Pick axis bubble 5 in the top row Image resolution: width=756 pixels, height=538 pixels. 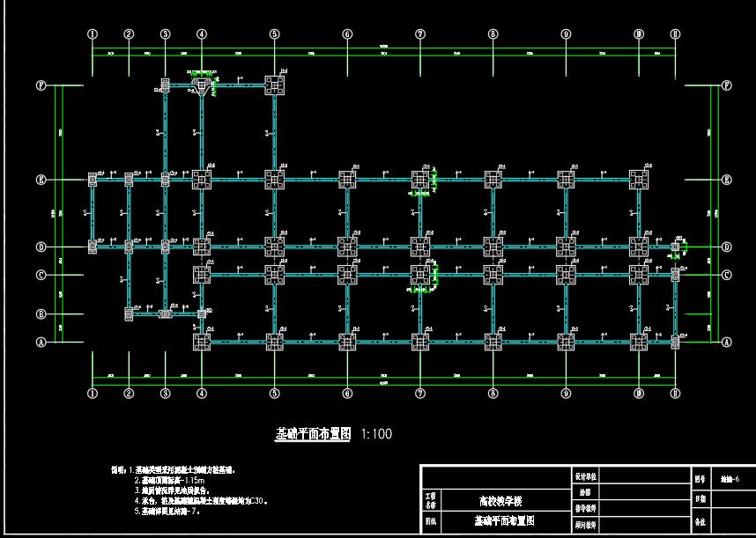point(274,34)
